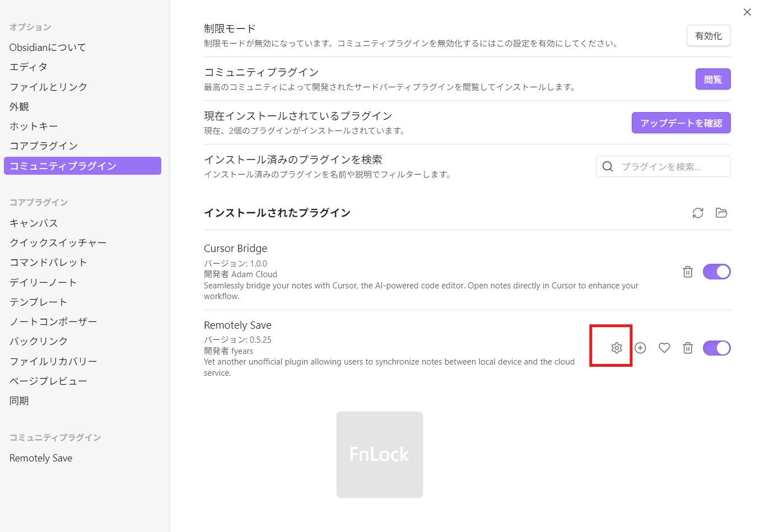Click the 閲覧 browse community plugins button
Image resolution: width=760 pixels, height=532 pixels.
click(x=713, y=80)
